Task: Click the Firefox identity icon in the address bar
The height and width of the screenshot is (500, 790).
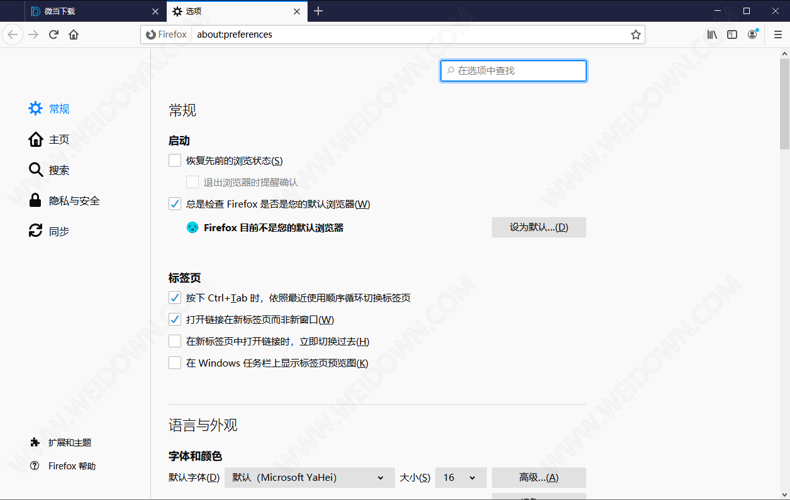Action: click(x=151, y=35)
